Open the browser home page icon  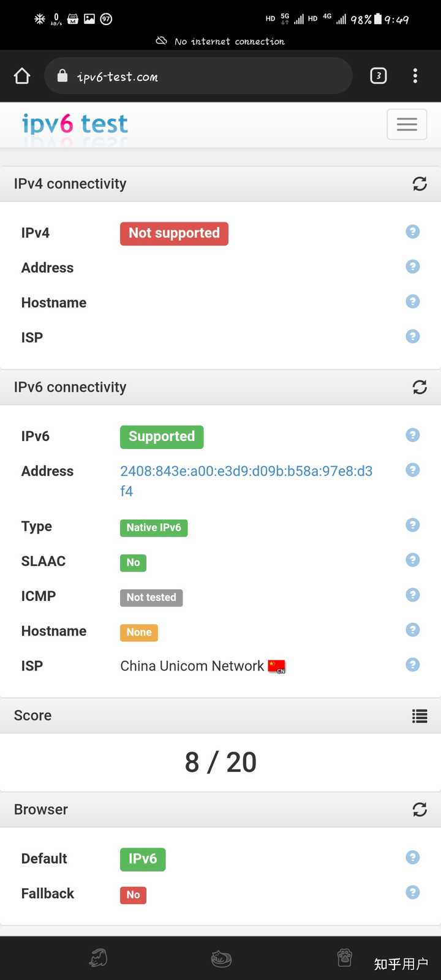click(22, 75)
